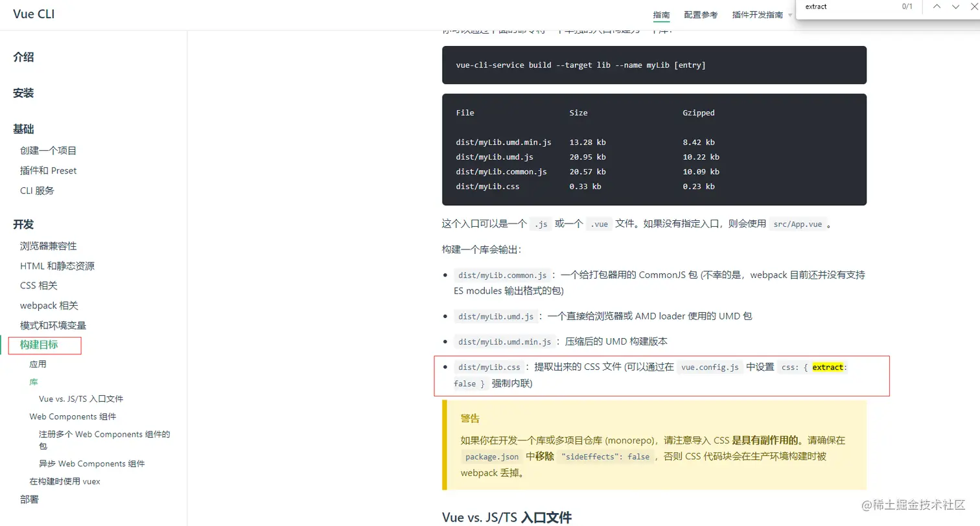
Task: Jump to Web Components 组件 in sidebar
Action: tap(73, 417)
